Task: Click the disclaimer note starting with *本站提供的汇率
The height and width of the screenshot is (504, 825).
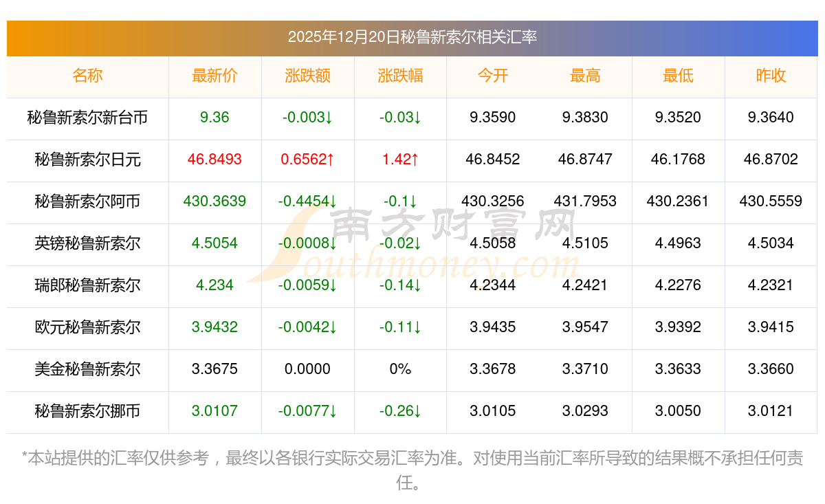Action: click(x=412, y=470)
